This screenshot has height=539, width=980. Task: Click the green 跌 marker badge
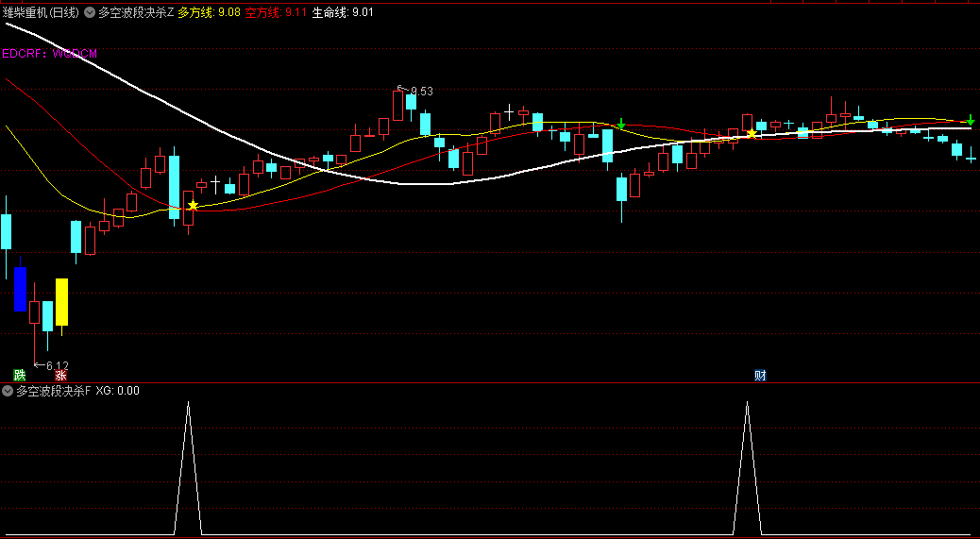coord(20,376)
